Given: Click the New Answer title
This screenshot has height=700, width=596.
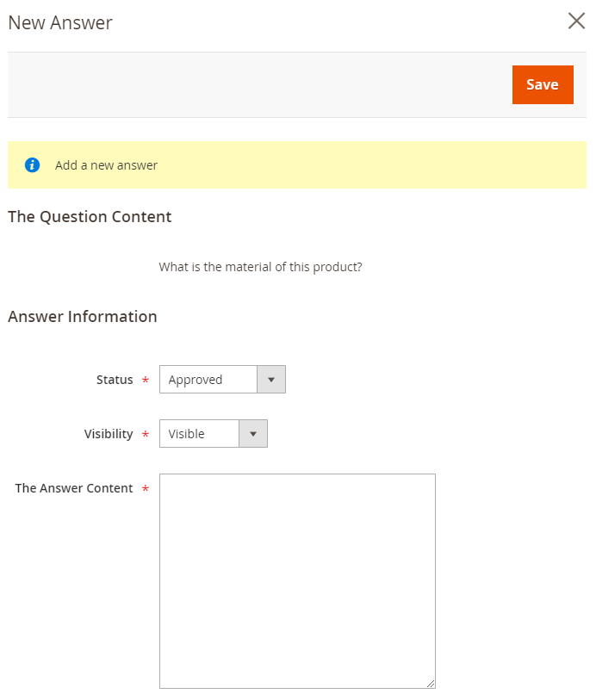Looking at the screenshot, I should click(60, 22).
